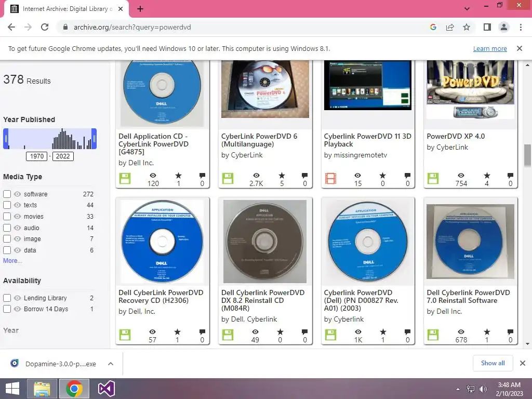Edit the 2022 end year field

coord(63,156)
